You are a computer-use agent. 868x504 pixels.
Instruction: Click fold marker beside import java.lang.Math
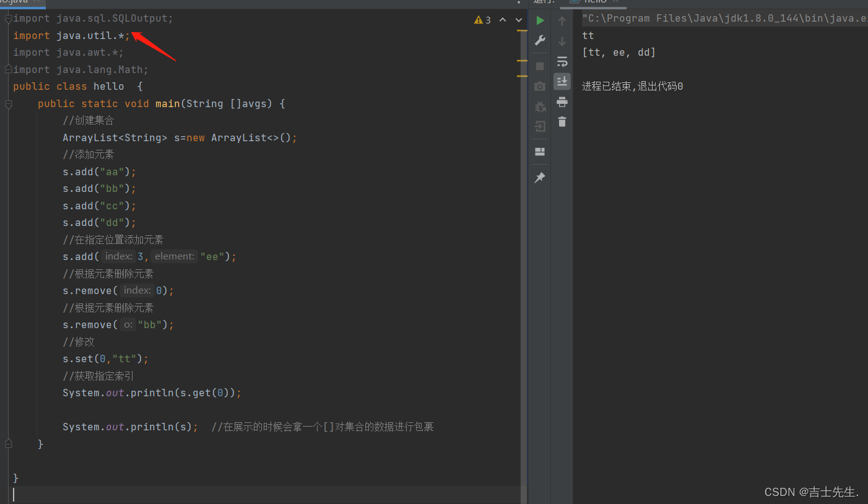[x=8, y=69]
